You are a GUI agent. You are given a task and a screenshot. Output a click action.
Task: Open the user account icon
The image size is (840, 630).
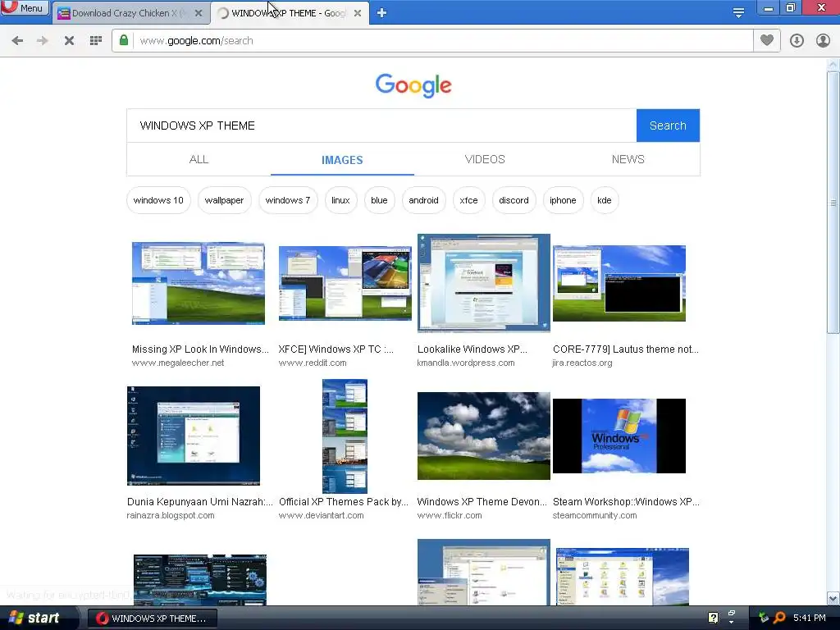click(823, 41)
